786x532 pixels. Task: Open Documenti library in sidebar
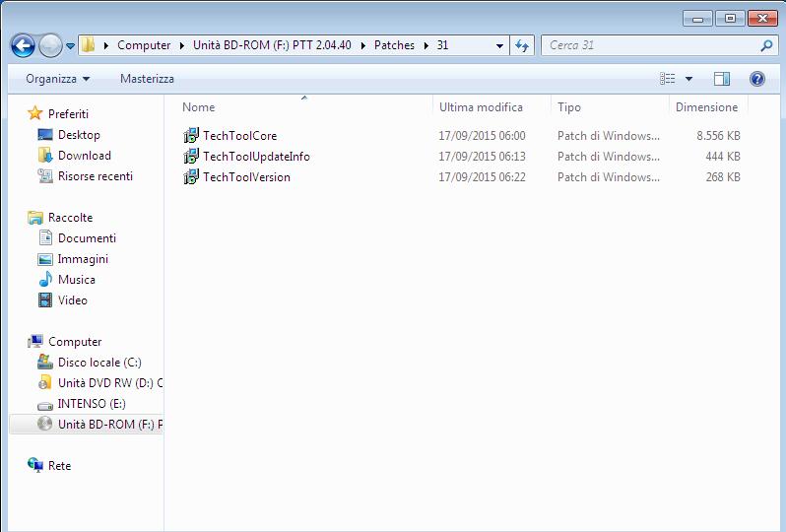87,238
